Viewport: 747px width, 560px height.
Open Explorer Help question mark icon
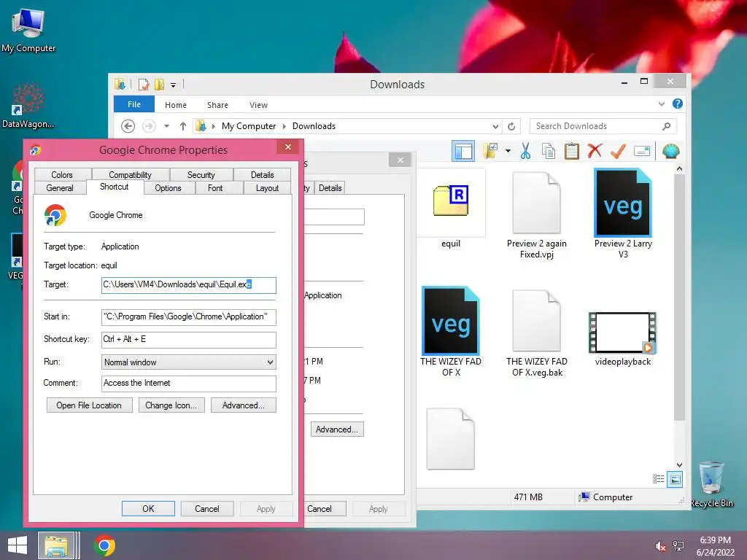(x=678, y=104)
